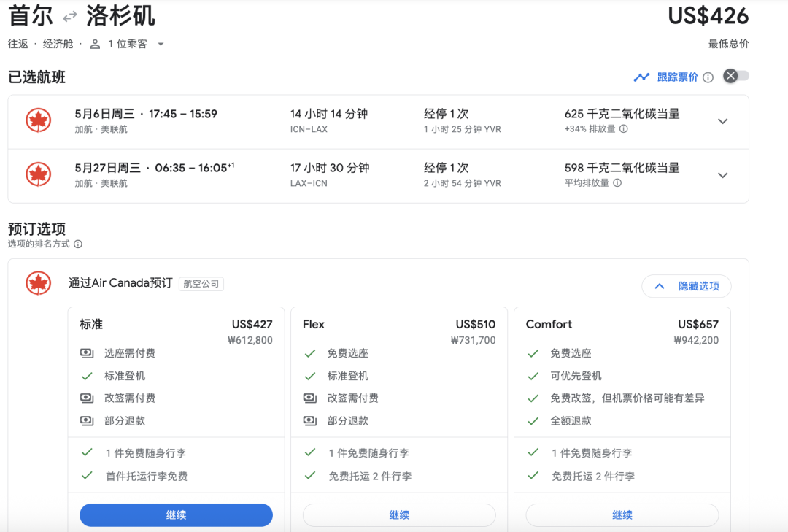788x532 pixels.
Task: Click the emissions info icon beside +34% 排放量
Action: click(x=624, y=129)
